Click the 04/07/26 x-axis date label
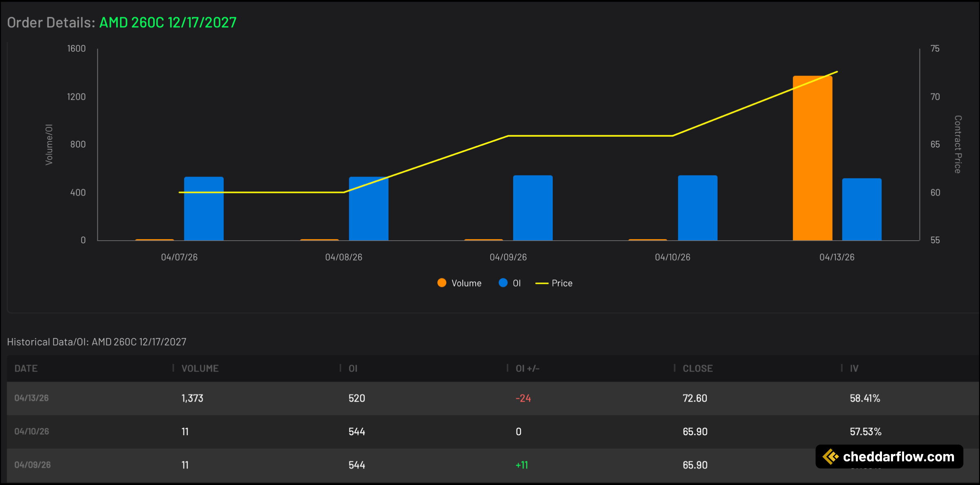This screenshot has height=485, width=980. click(179, 257)
